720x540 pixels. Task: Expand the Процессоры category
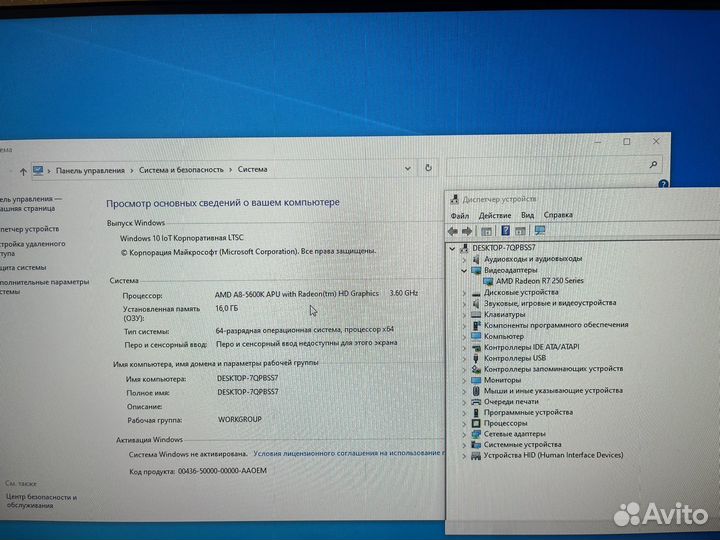pos(464,423)
